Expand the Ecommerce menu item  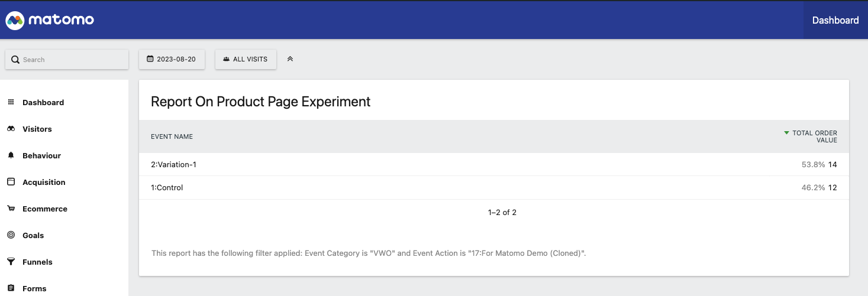(x=45, y=209)
